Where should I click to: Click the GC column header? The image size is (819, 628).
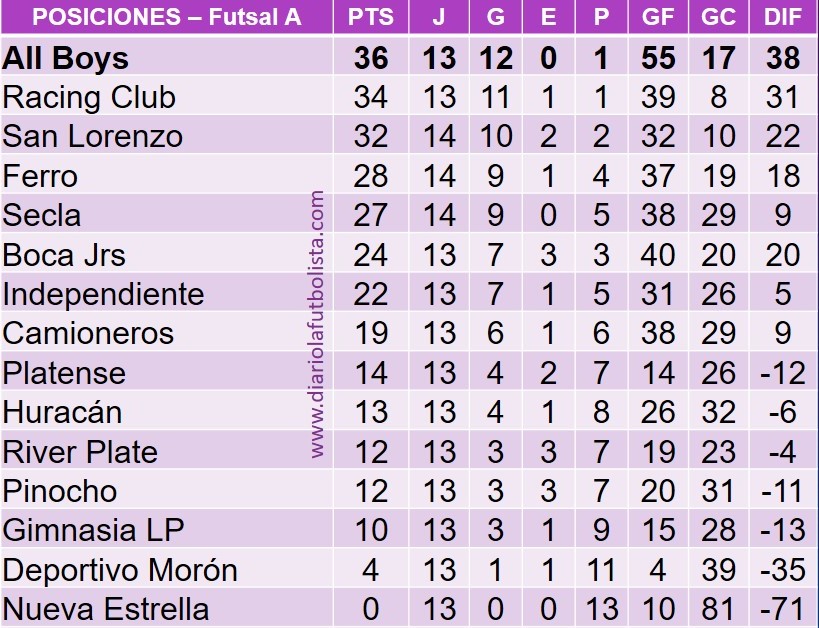click(718, 17)
